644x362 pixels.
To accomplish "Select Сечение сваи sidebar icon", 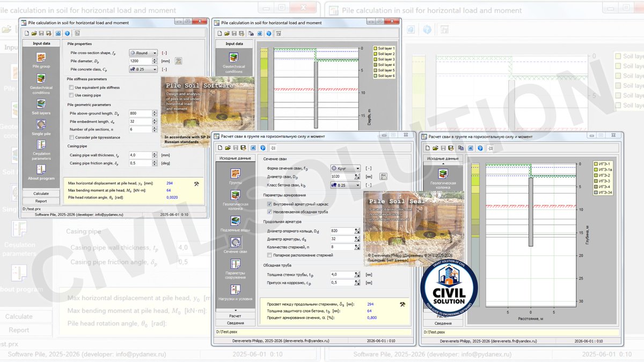I will [235, 243].
